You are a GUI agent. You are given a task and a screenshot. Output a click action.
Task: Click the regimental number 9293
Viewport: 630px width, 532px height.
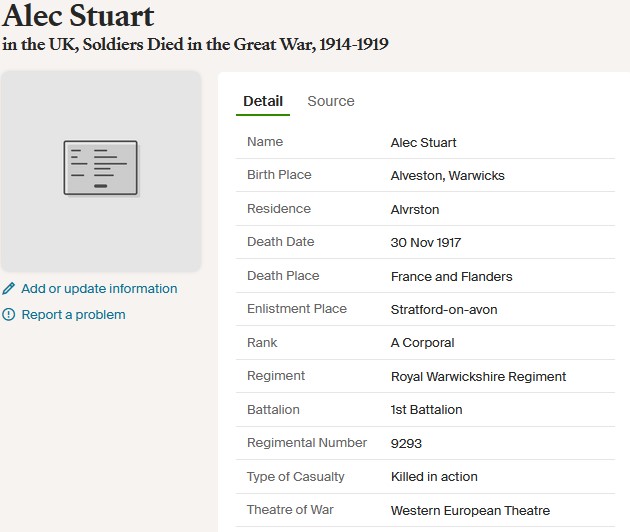pos(407,443)
